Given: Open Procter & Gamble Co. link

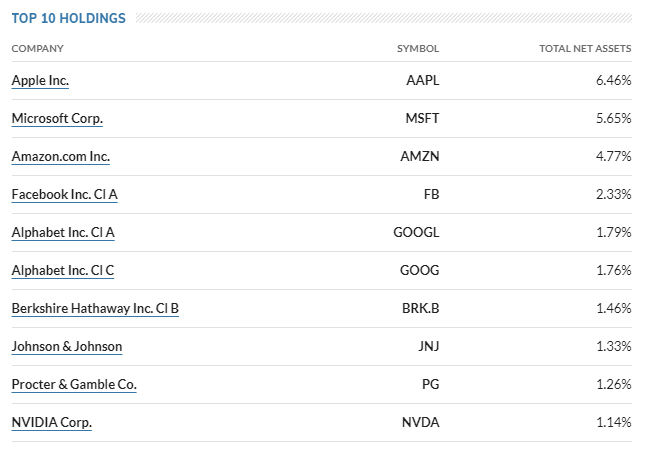Looking at the screenshot, I should (x=74, y=384).
